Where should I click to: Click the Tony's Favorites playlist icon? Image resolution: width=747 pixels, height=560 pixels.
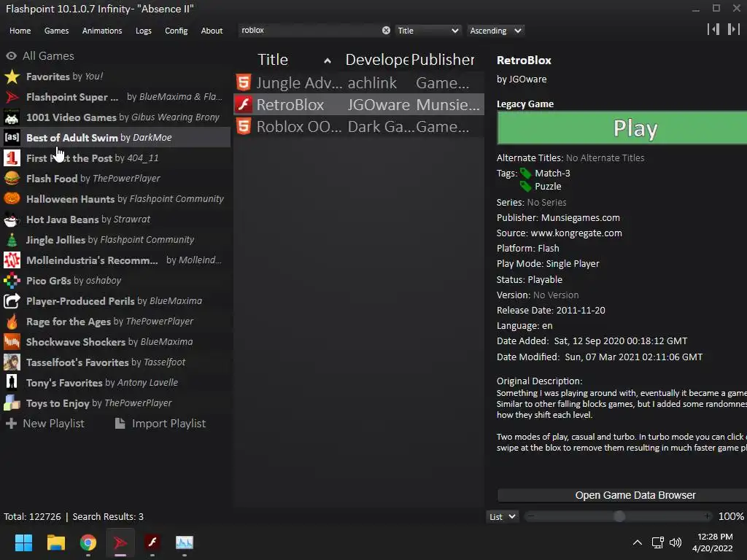pos(12,382)
